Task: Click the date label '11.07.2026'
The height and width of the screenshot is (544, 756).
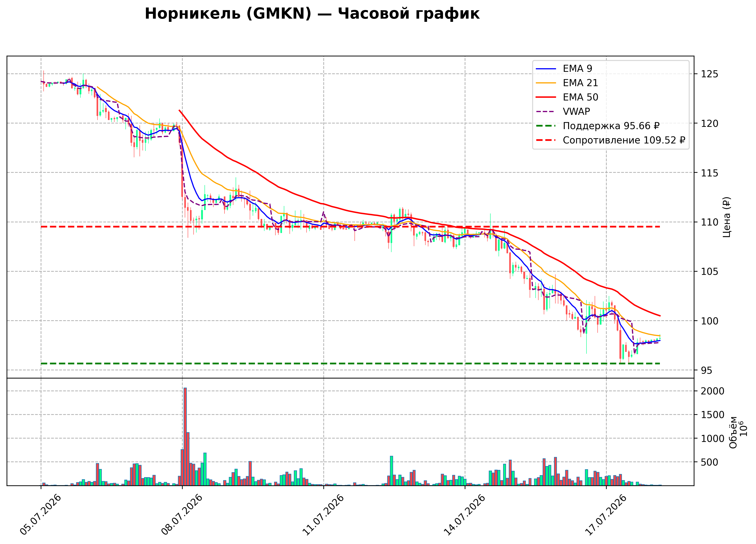Action: pos(323,515)
